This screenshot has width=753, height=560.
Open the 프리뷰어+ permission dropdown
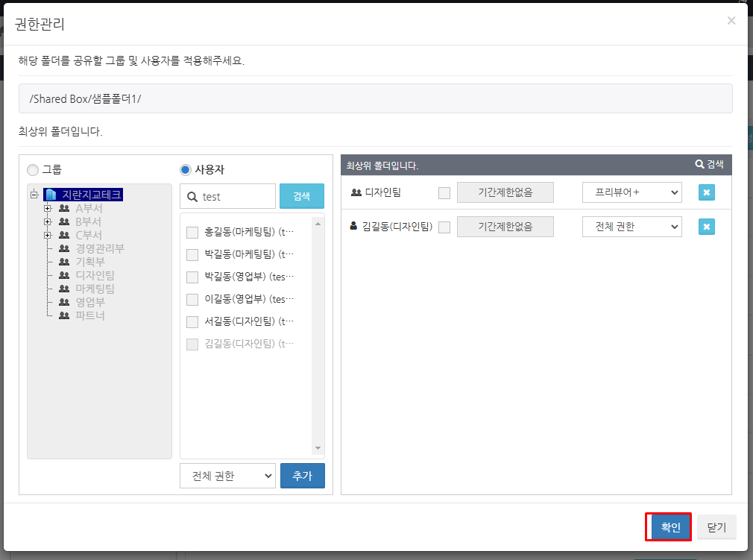(x=631, y=192)
